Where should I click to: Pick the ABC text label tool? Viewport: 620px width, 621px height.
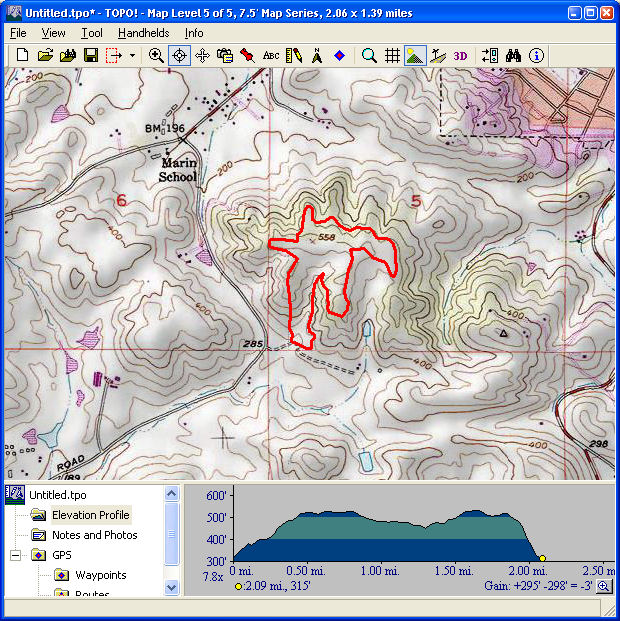[271, 56]
